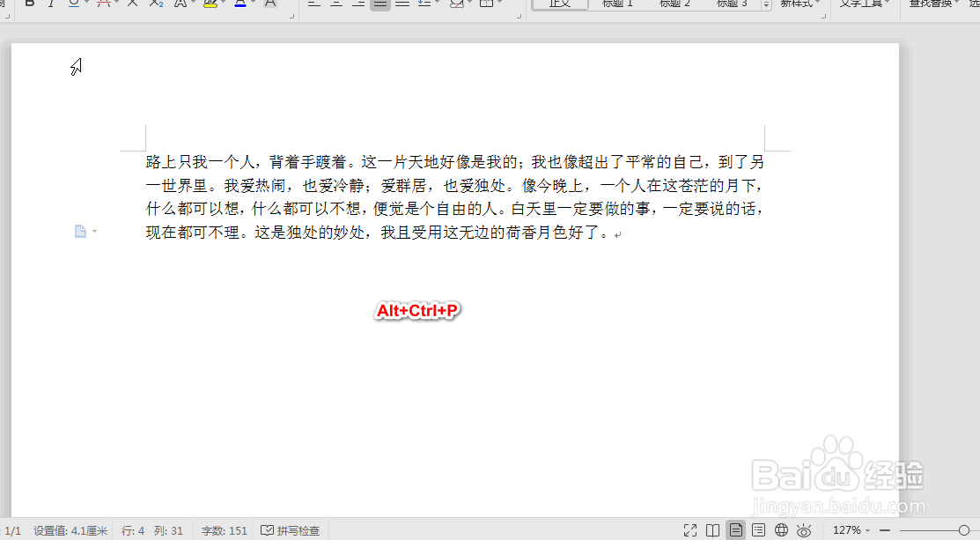The image size is (980, 540).
Task: Apply underline with the U icon
Action: pyautogui.click(x=74, y=4)
